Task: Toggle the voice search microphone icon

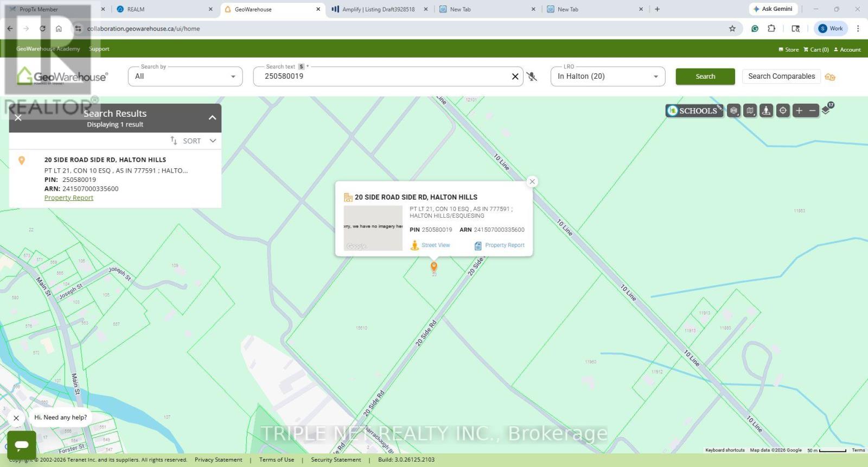Action: click(532, 77)
